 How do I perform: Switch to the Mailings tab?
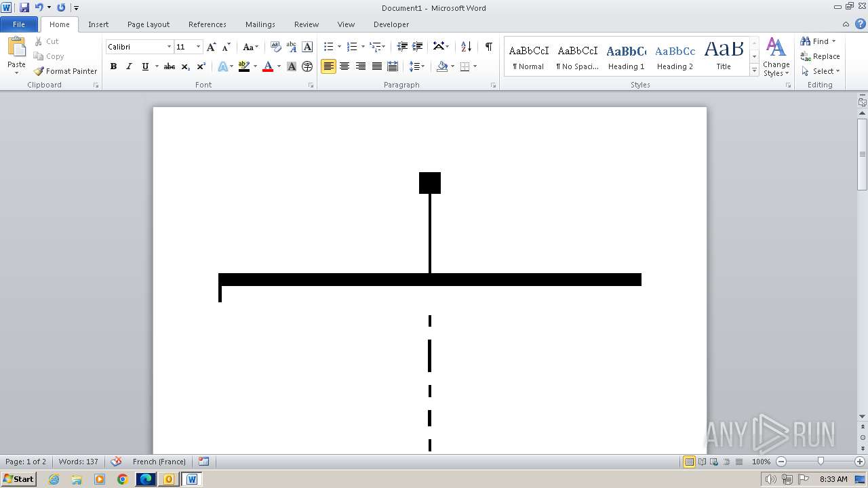pyautogui.click(x=260, y=24)
